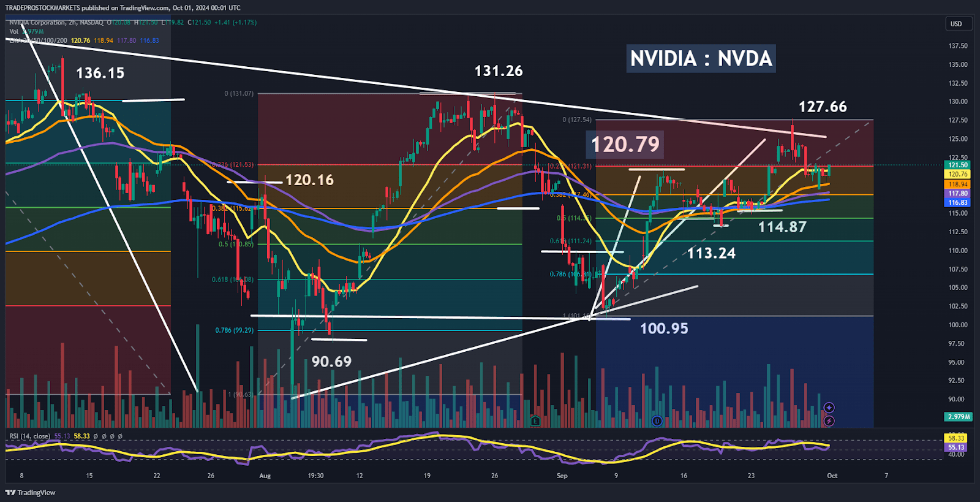
Task: Click the '0 (131.07)' Fibonacci level label
Action: [239, 94]
